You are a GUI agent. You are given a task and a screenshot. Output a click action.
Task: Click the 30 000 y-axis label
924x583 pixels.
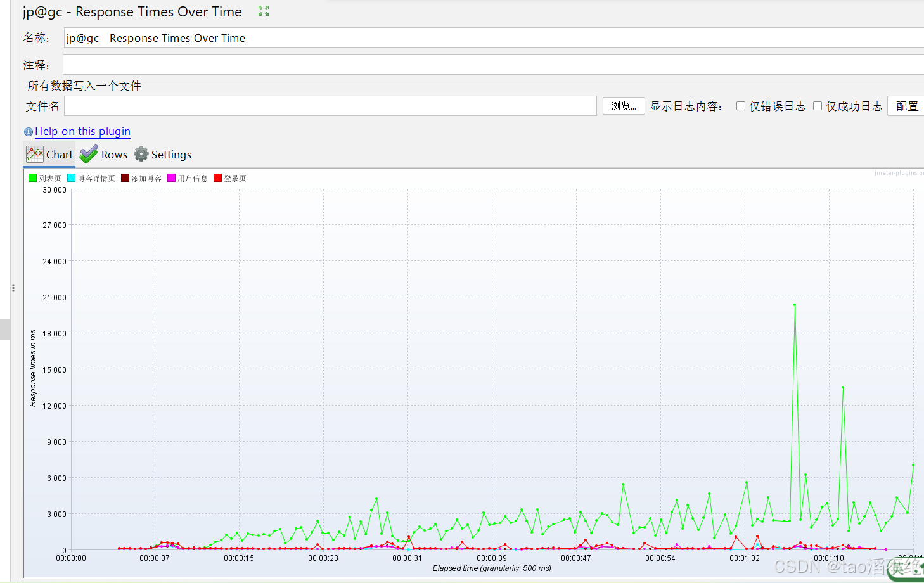pos(55,189)
